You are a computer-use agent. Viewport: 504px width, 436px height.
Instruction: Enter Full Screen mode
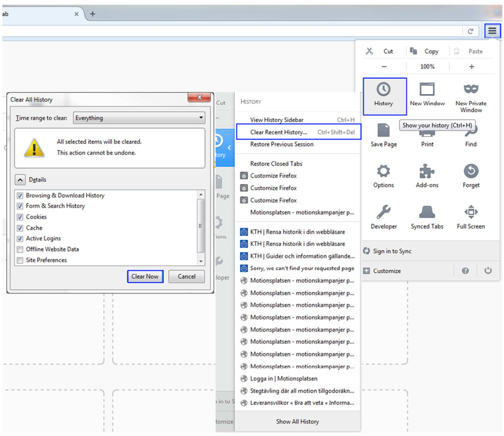471,212
